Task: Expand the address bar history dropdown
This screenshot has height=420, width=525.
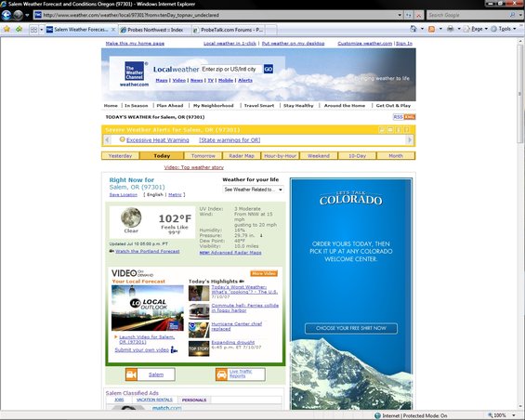Action: (x=400, y=15)
